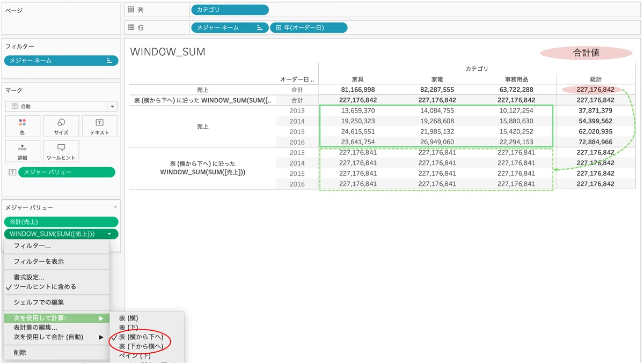
Task: Click the 合計(売上) measure pill
Action: pyautogui.click(x=61, y=222)
